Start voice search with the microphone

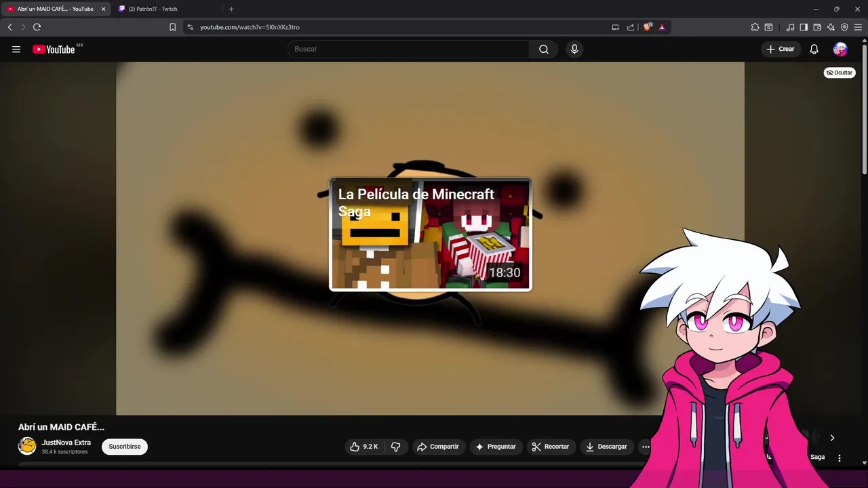point(574,49)
